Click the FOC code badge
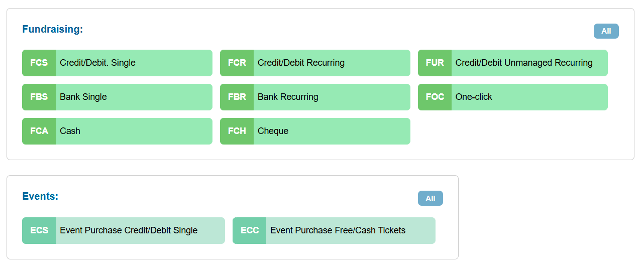This screenshot has height=275, width=644. tap(435, 97)
